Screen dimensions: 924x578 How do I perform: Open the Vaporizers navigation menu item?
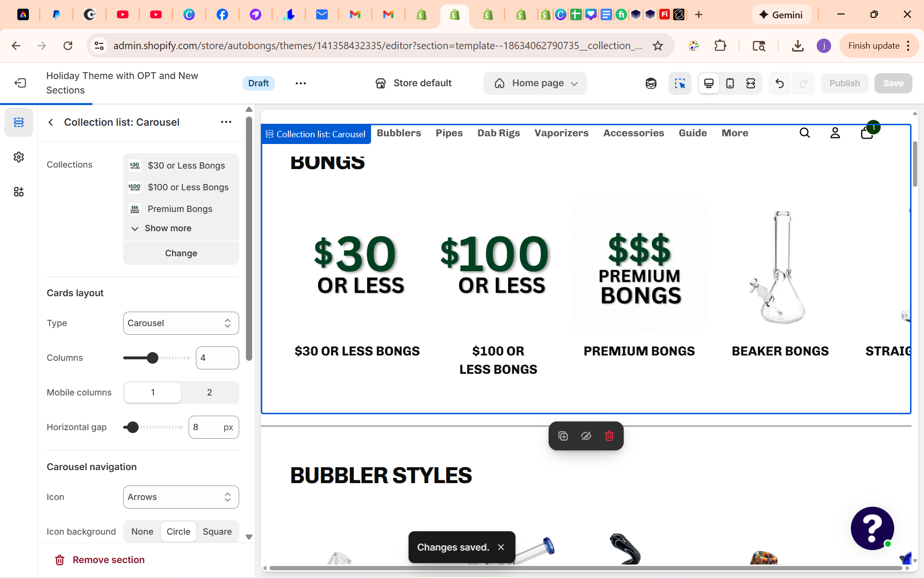pos(561,133)
